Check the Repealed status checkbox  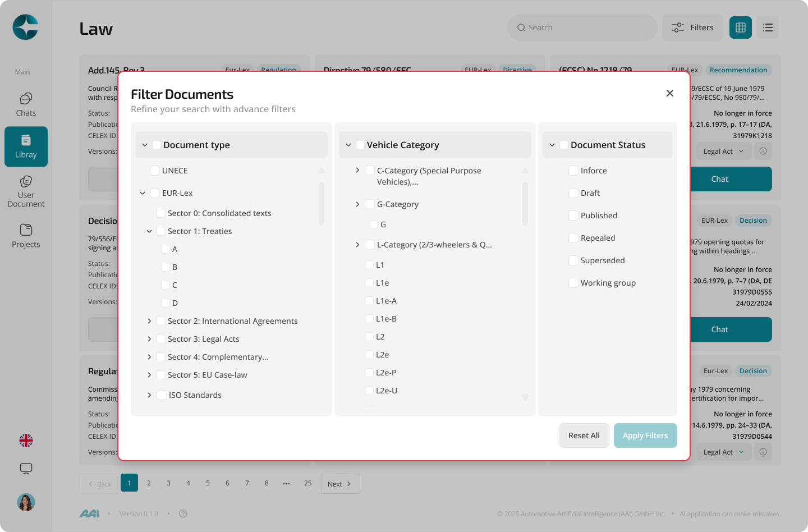click(573, 238)
